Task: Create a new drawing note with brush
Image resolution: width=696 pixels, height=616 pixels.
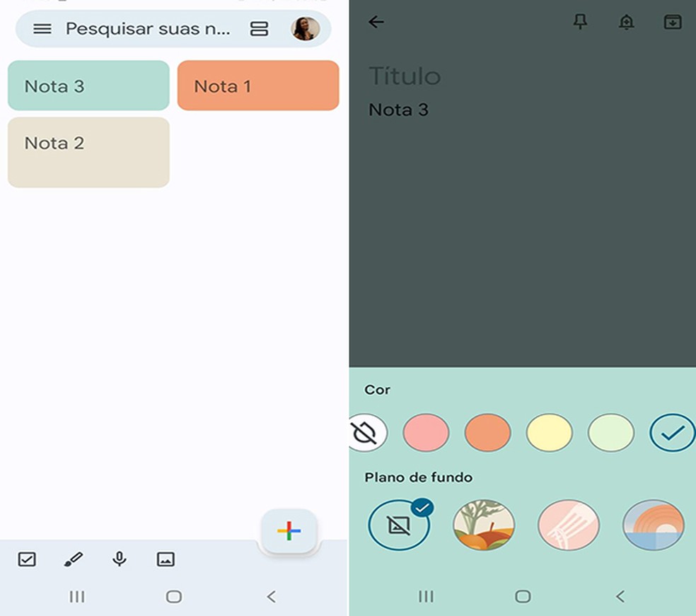Action: (x=74, y=559)
